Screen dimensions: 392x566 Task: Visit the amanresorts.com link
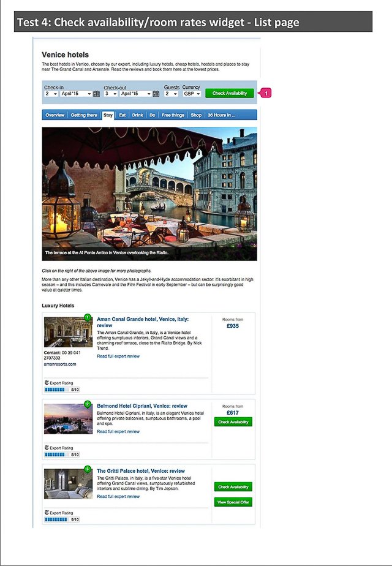pos(60,364)
